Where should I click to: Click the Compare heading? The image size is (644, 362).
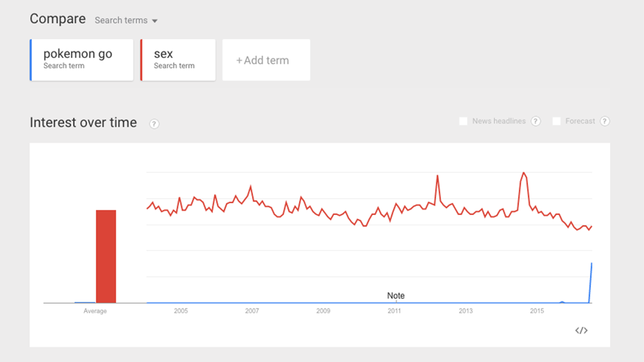pyautogui.click(x=58, y=19)
